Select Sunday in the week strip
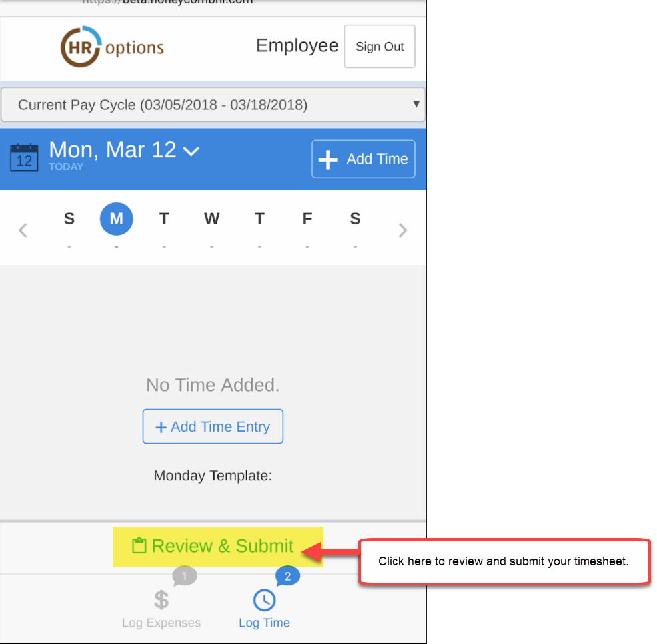657x644 pixels. 69,219
